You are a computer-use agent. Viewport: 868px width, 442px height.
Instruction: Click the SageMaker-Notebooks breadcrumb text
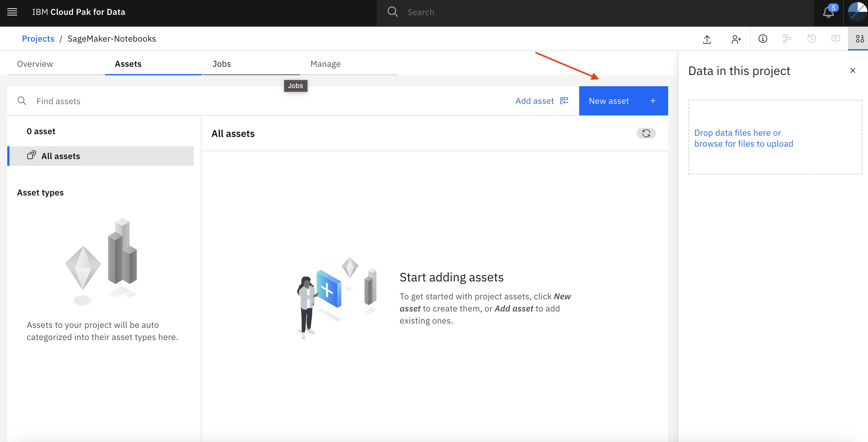coord(111,39)
